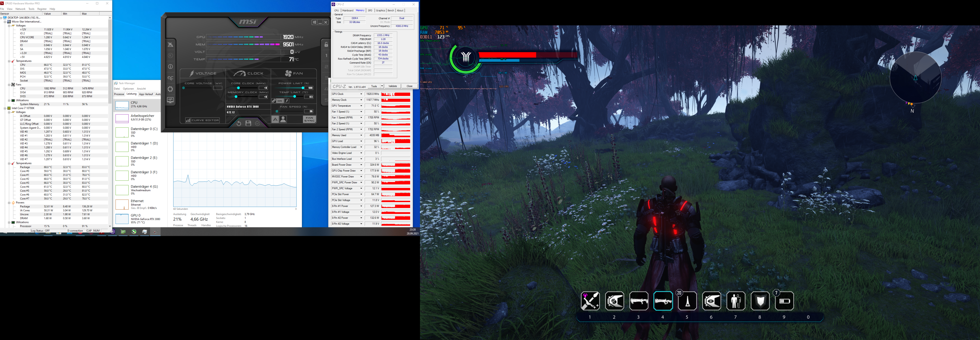Viewport: 980px width, 340px height.
Task: Open the CPU-Z Tools dropdown arrow
Action: pos(382,86)
